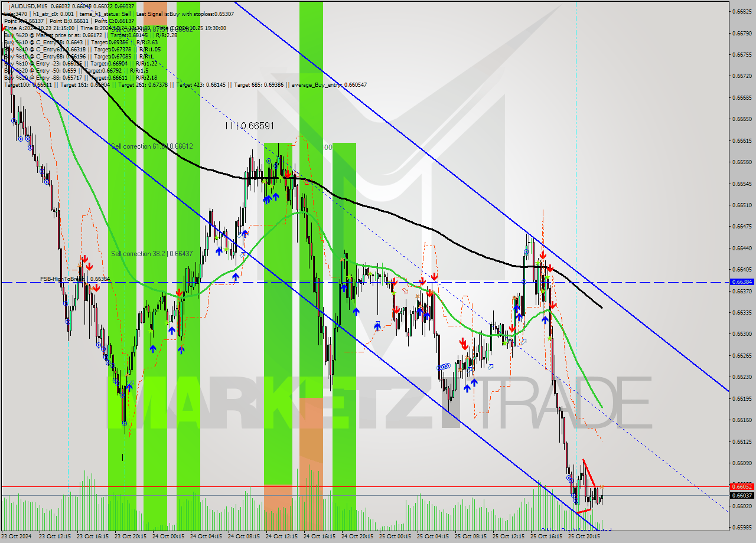Click the '24 Oct 00:15' time label
The image size is (756, 543).
[x=168, y=537]
